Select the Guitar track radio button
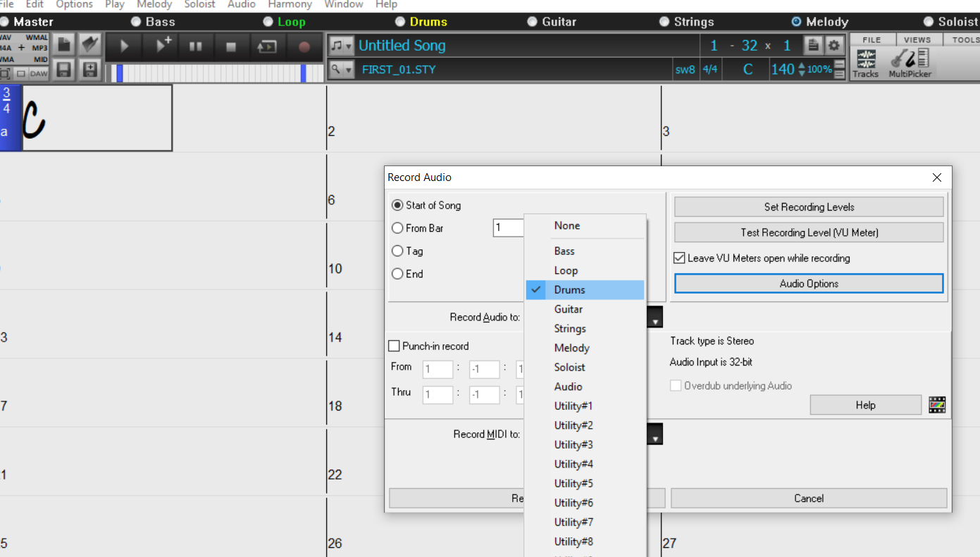The width and height of the screenshot is (980, 557). click(x=533, y=22)
